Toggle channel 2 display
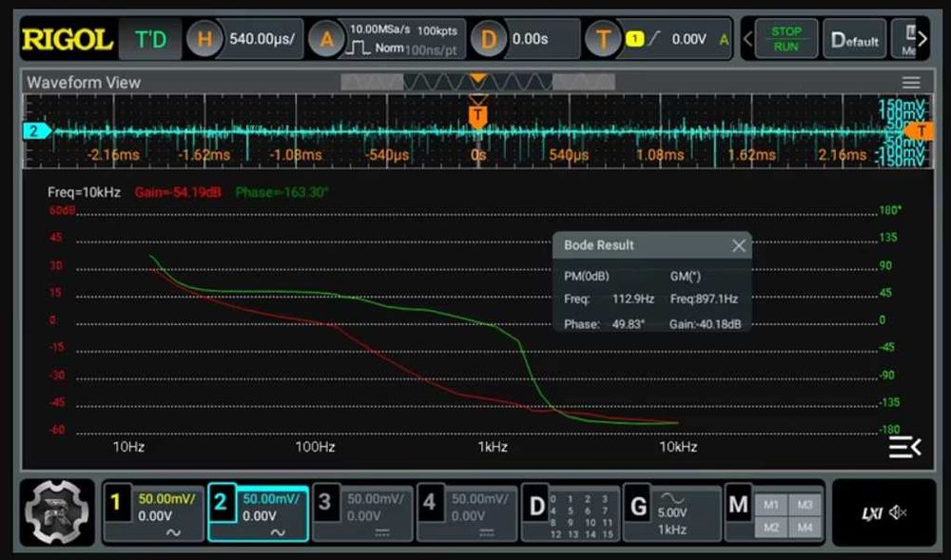Viewport: 951px width, 560px height. click(x=221, y=502)
